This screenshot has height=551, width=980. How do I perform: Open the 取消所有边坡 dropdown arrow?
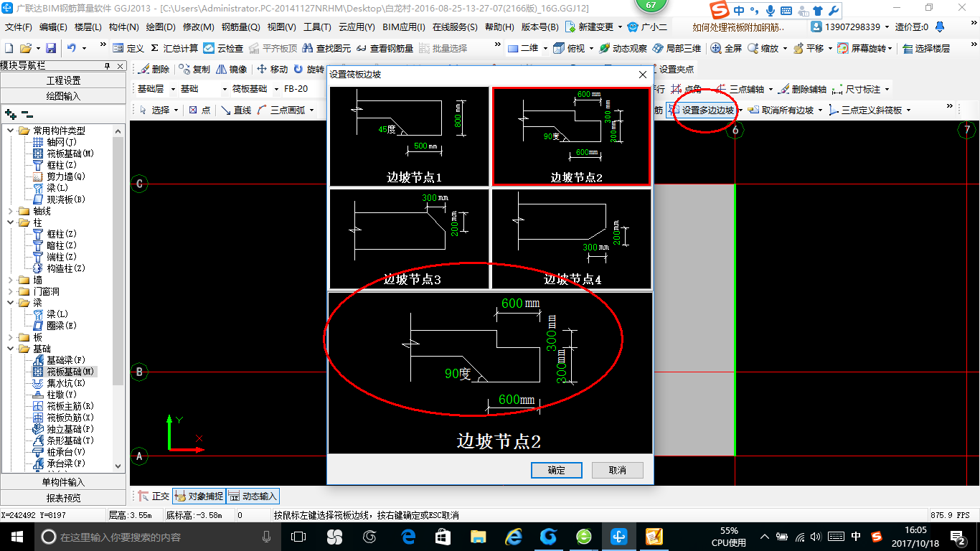click(x=820, y=110)
